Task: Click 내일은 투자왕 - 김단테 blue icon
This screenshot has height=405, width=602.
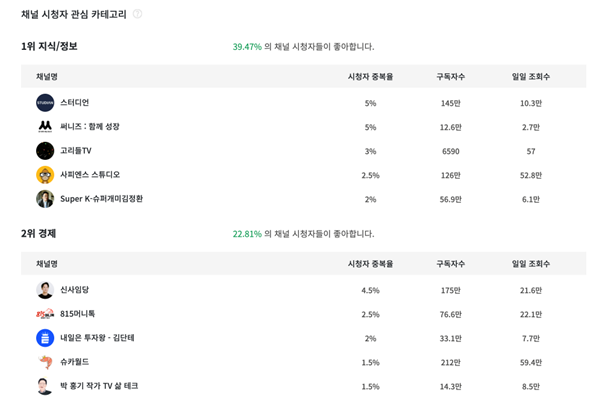Action: coord(45,338)
